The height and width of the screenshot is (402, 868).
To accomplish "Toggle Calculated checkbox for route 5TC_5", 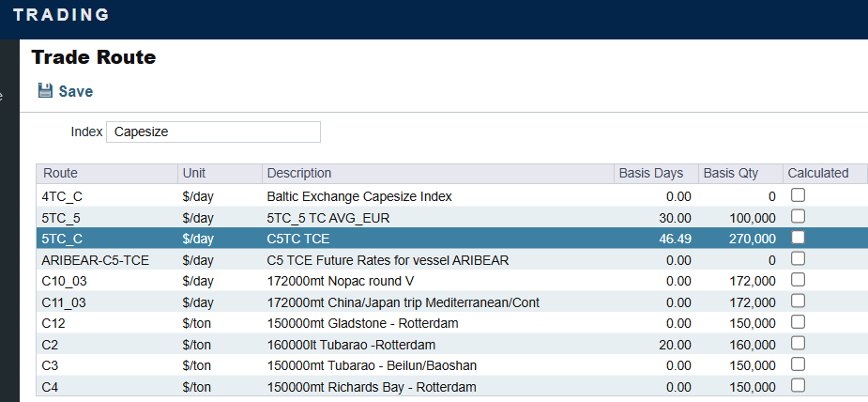I will (798, 216).
